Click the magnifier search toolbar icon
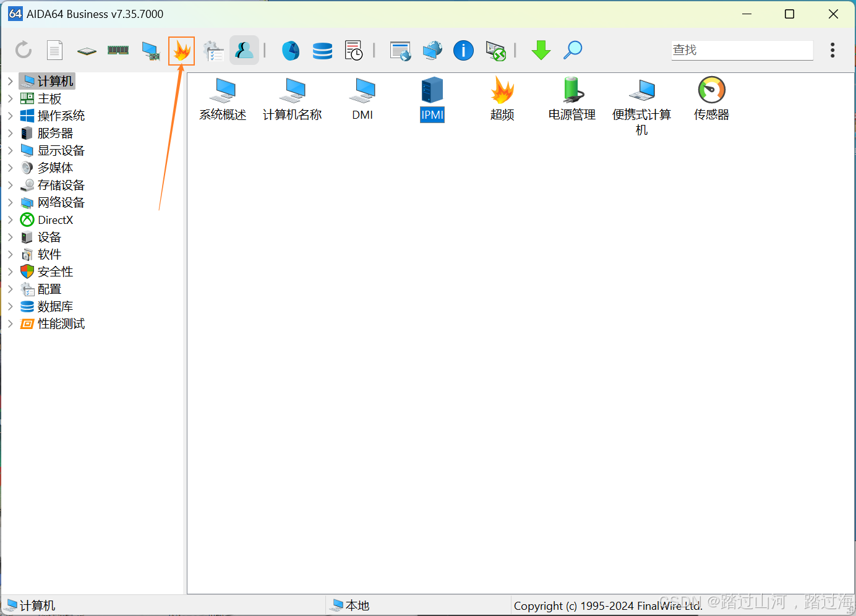The width and height of the screenshot is (856, 616). 573,50
